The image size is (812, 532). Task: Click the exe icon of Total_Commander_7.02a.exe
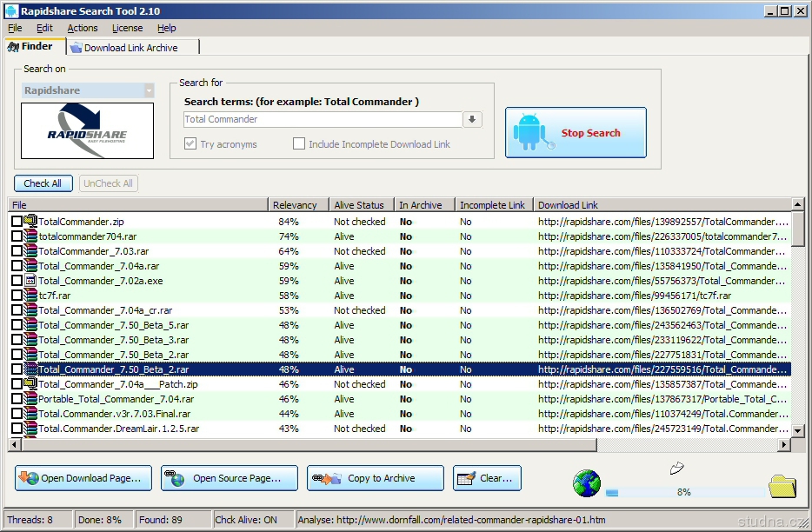click(30, 281)
